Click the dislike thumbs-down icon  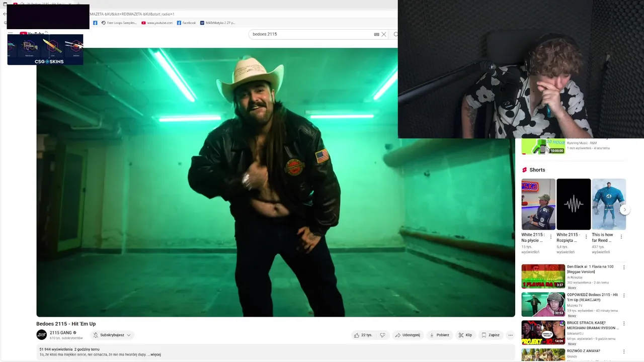click(x=382, y=335)
